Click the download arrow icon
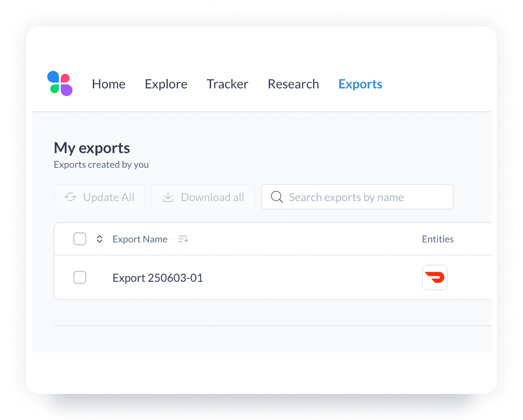523x420 pixels. pyautogui.click(x=168, y=197)
